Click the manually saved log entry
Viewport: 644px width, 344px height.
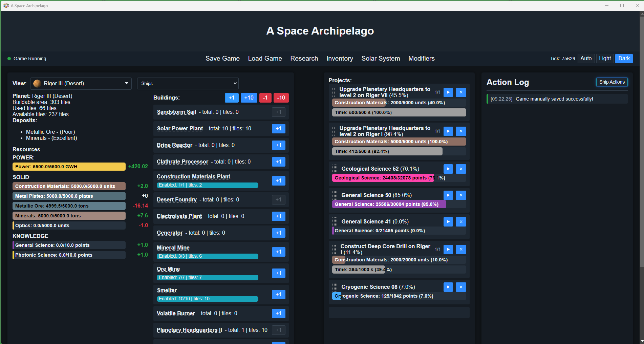[557, 99]
